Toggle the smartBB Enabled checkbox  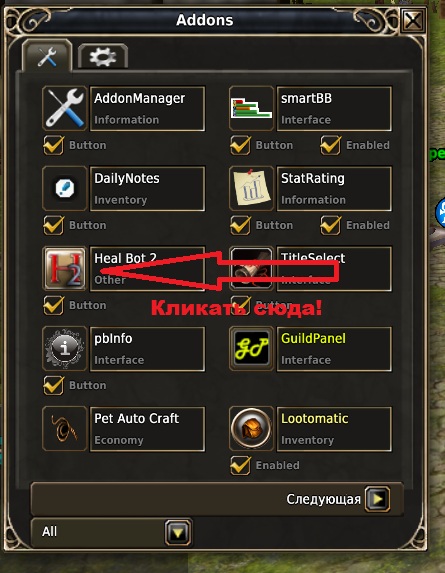(330, 145)
